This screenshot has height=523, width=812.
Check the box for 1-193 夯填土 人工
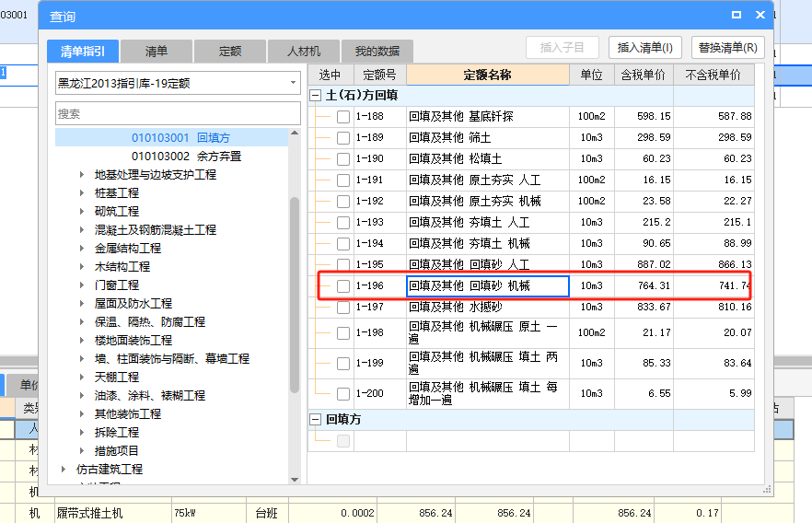[342, 223]
